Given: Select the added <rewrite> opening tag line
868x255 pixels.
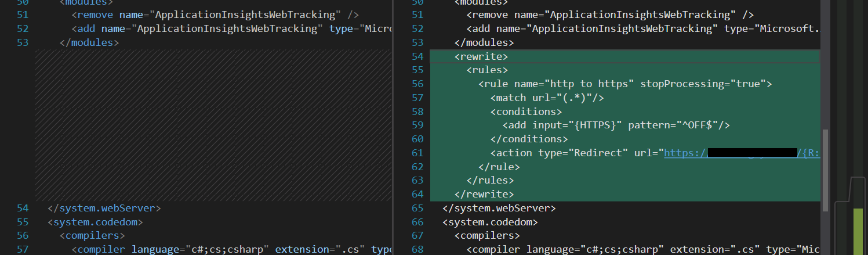Looking at the screenshot, I should [x=625, y=56].
